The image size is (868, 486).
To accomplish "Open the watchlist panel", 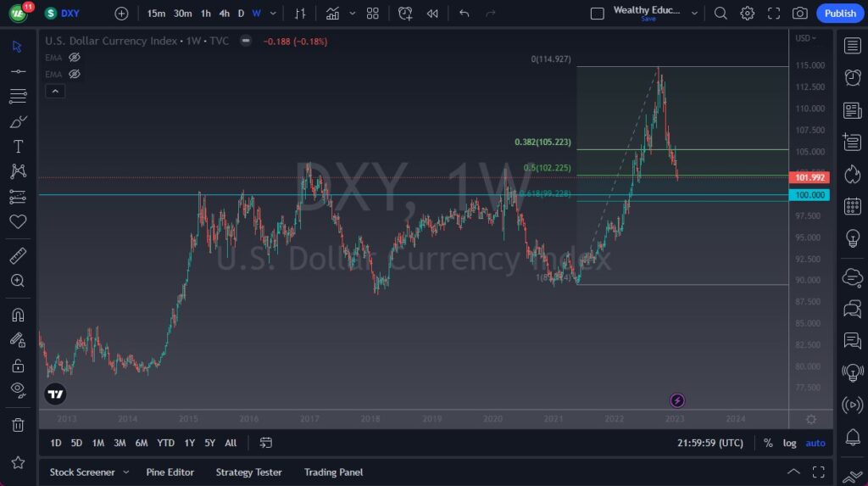I will [x=853, y=46].
